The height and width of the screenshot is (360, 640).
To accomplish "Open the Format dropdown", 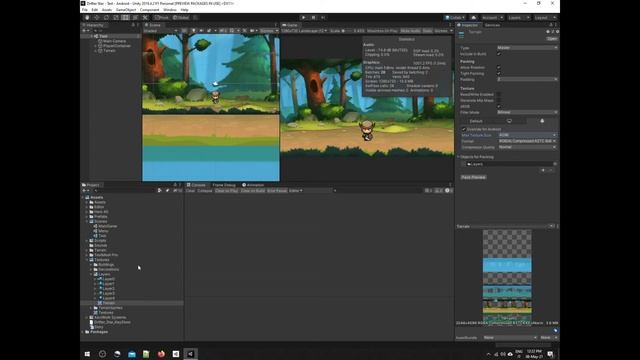I will click(527, 141).
